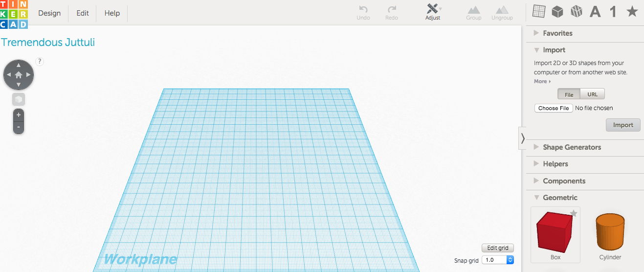644x272 pixels.
Task: Open the number 1 shapes category
Action: tap(613, 11)
